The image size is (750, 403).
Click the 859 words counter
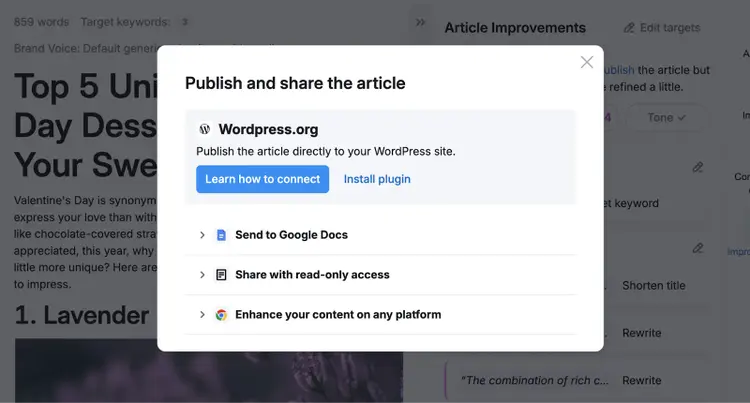(41, 22)
